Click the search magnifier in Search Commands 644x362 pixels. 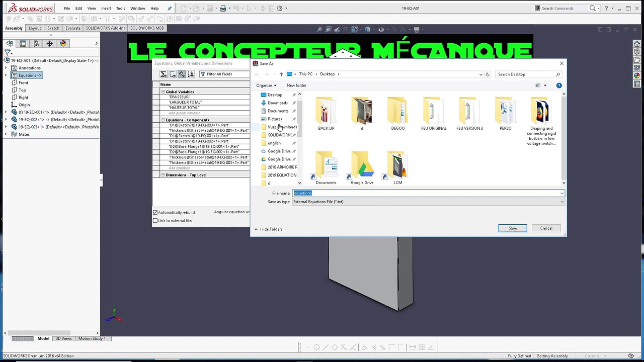pos(592,8)
